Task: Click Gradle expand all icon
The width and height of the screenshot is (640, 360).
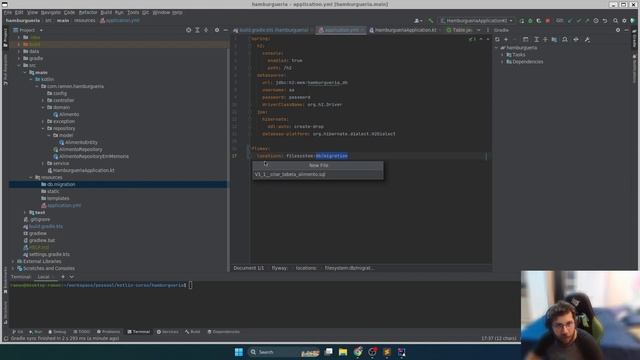Action: pos(536,40)
